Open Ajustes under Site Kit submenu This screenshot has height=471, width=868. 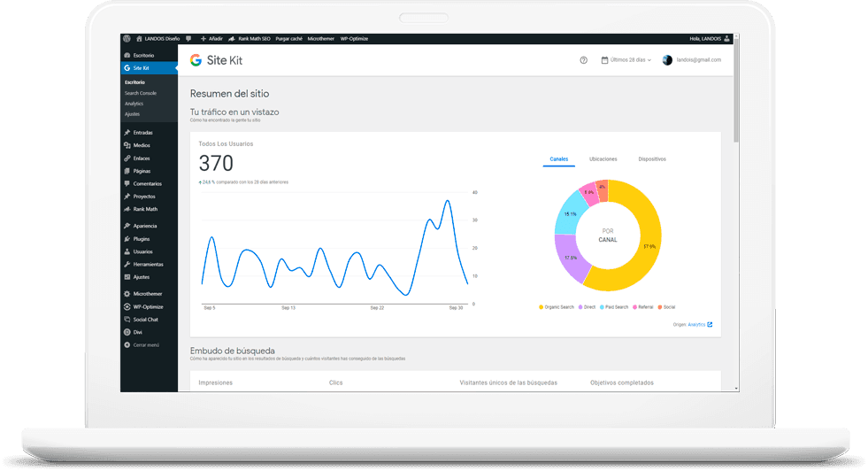click(133, 114)
